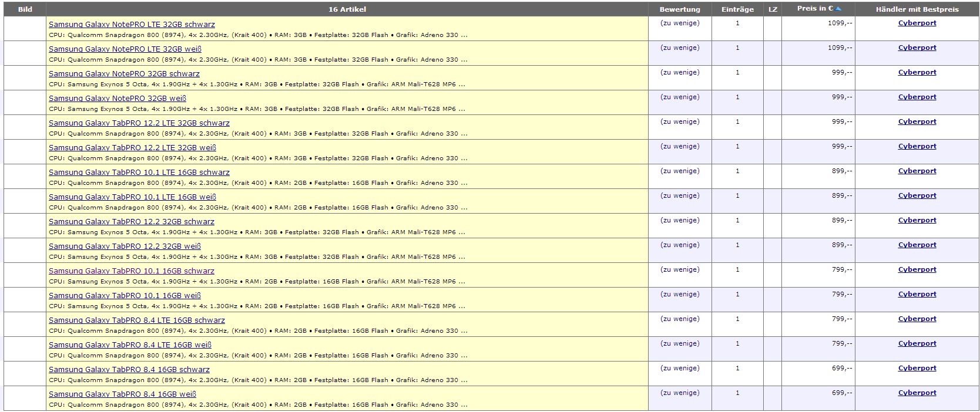This screenshot has width=980, height=412.
Task: Visit Cyberport for NotePRO LTE 32GB weiß
Action: point(917,48)
